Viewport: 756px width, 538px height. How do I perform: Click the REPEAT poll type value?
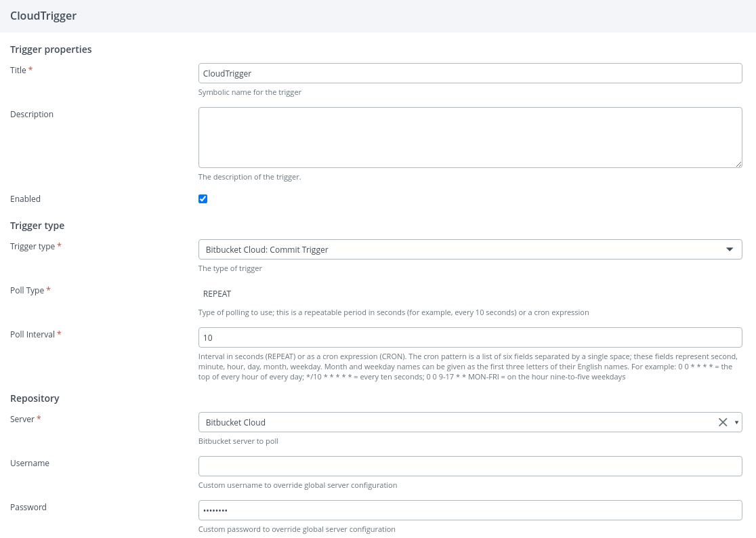tap(217, 294)
